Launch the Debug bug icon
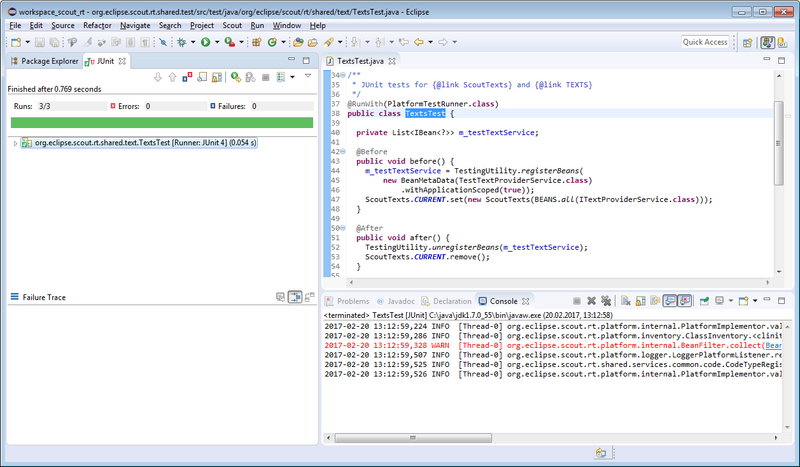 pyautogui.click(x=182, y=42)
